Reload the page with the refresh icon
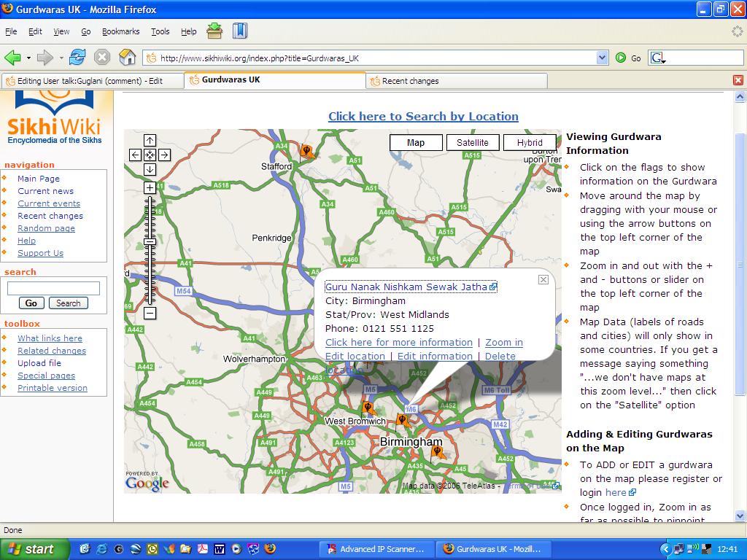The width and height of the screenshot is (747, 560). click(77, 58)
